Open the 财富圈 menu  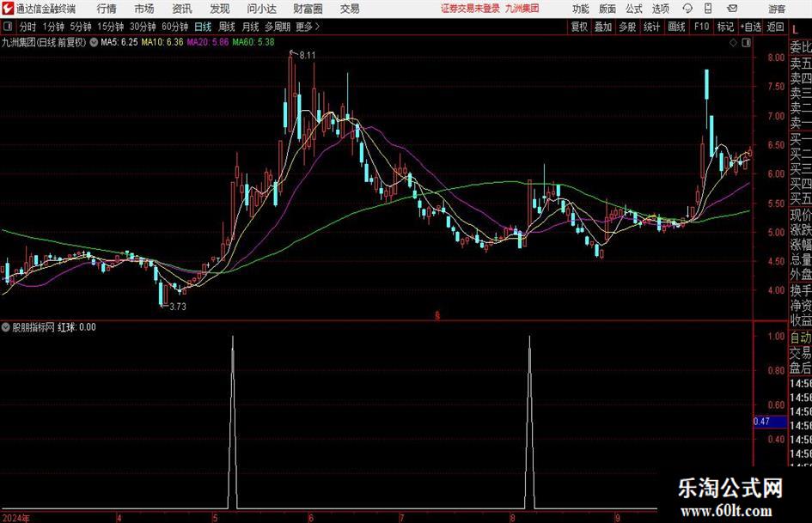(x=308, y=9)
